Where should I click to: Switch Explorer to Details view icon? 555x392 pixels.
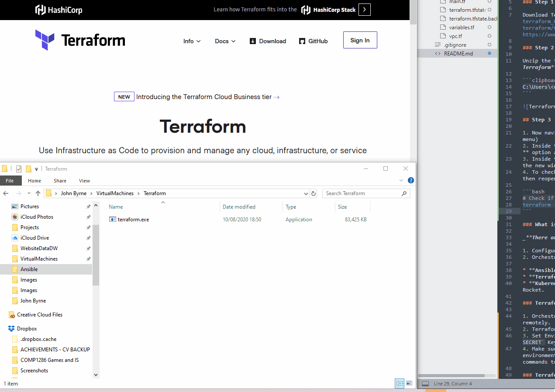pos(400,383)
